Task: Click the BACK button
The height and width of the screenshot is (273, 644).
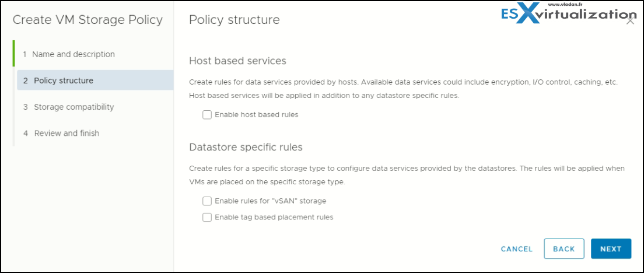Action: click(x=564, y=249)
